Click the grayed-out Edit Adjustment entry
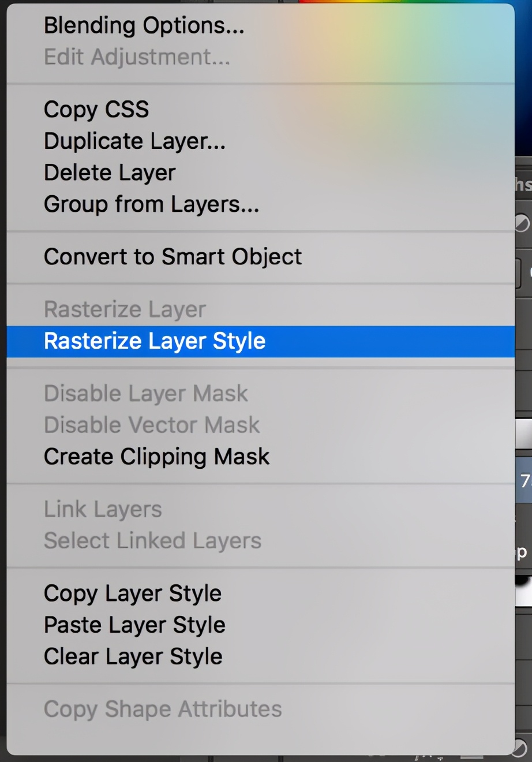 pyautogui.click(x=137, y=57)
